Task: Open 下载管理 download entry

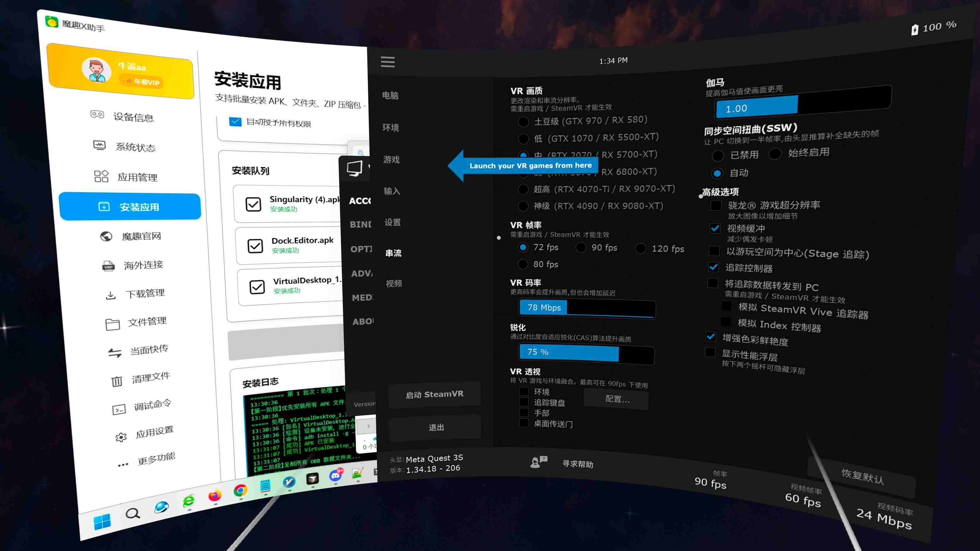Action: (135, 294)
